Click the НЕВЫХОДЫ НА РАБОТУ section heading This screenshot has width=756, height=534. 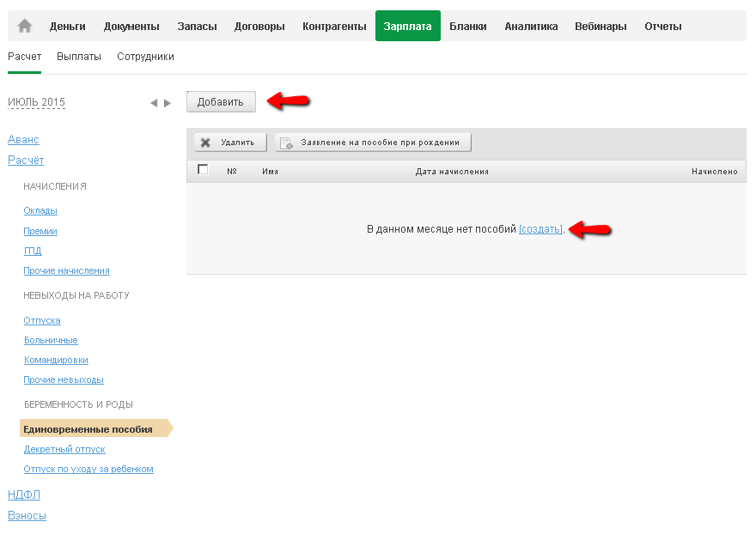(76, 295)
